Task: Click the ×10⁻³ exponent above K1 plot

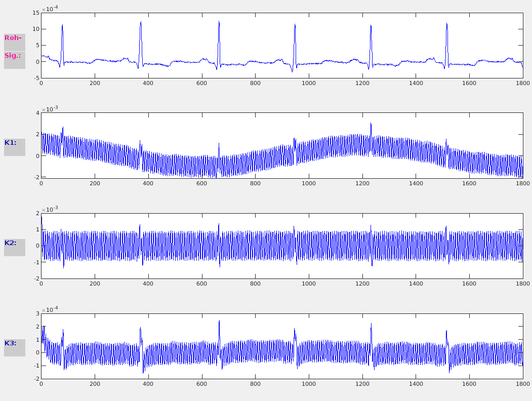Action: (50, 109)
